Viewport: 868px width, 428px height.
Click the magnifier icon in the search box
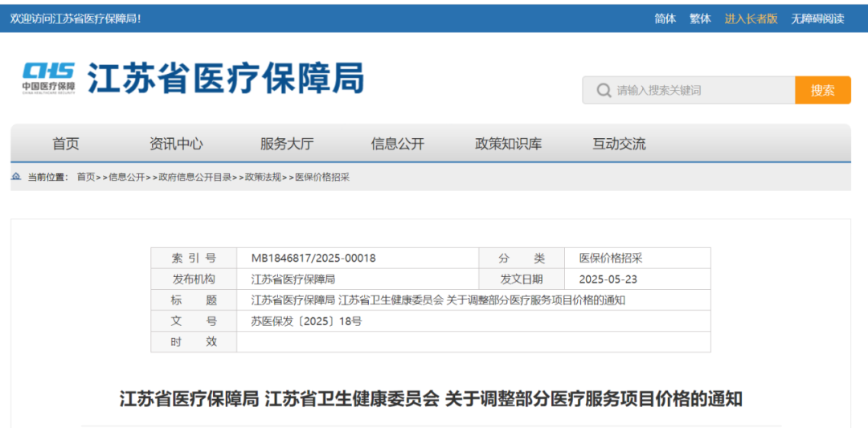tap(604, 90)
